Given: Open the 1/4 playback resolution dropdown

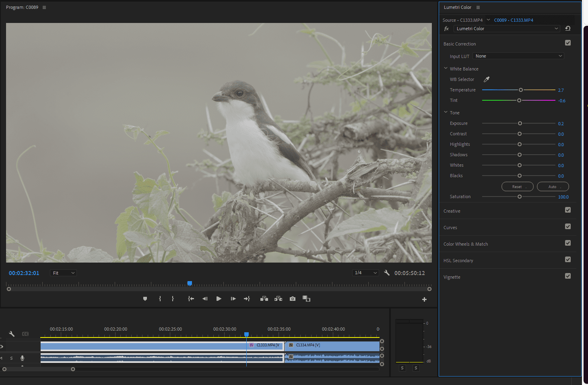Looking at the screenshot, I should click(365, 273).
